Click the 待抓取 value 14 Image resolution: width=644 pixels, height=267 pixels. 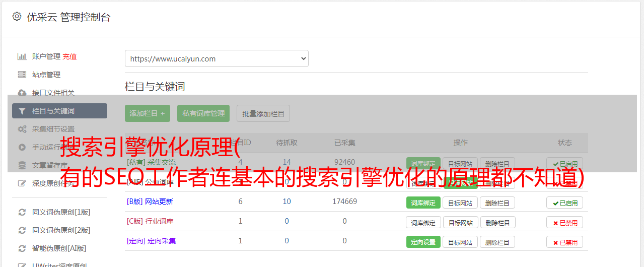pyautogui.click(x=287, y=162)
